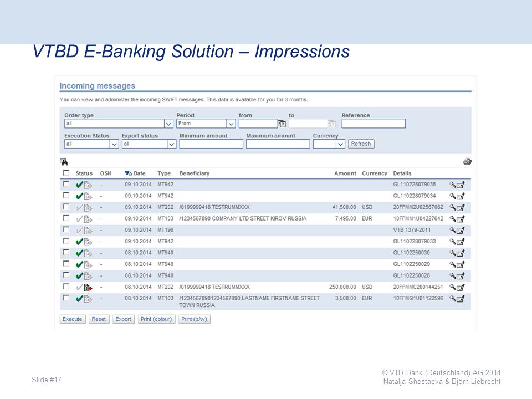This screenshot has width=532, height=399.
Task: Click the edit icon for 10FFMM1U04227642
Action: (x=461, y=219)
